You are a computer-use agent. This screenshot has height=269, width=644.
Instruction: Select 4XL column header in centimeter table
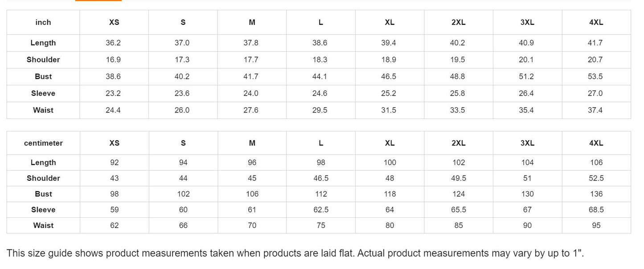pyautogui.click(x=596, y=143)
